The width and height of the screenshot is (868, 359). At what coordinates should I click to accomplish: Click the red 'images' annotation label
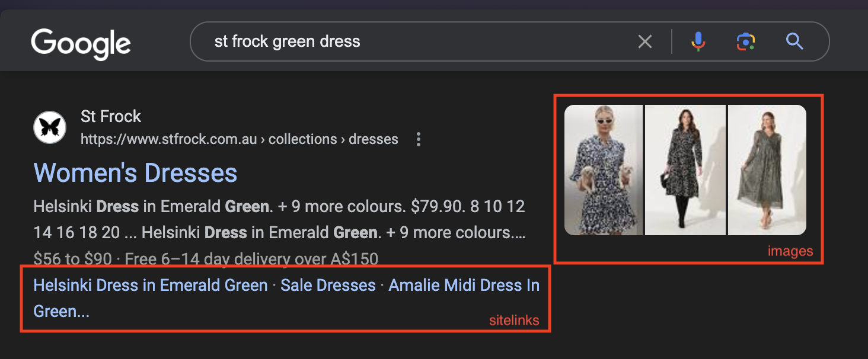coord(790,251)
